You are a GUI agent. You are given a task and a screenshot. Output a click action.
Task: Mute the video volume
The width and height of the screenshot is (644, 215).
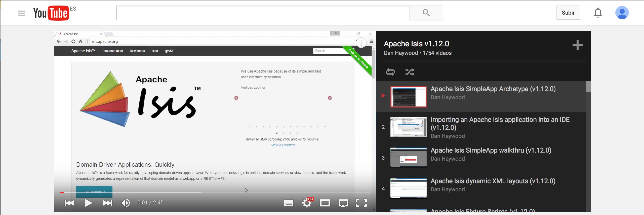(x=126, y=203)
